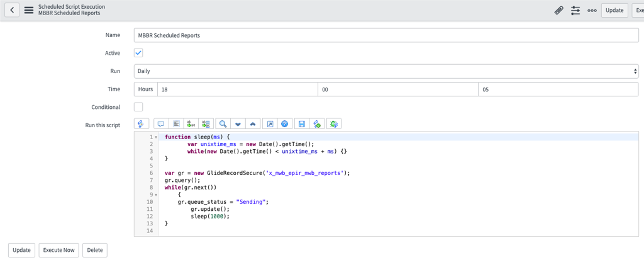Click line number 14 in the gutter
This screenshot has width=644, height=260.
point(150,231)
